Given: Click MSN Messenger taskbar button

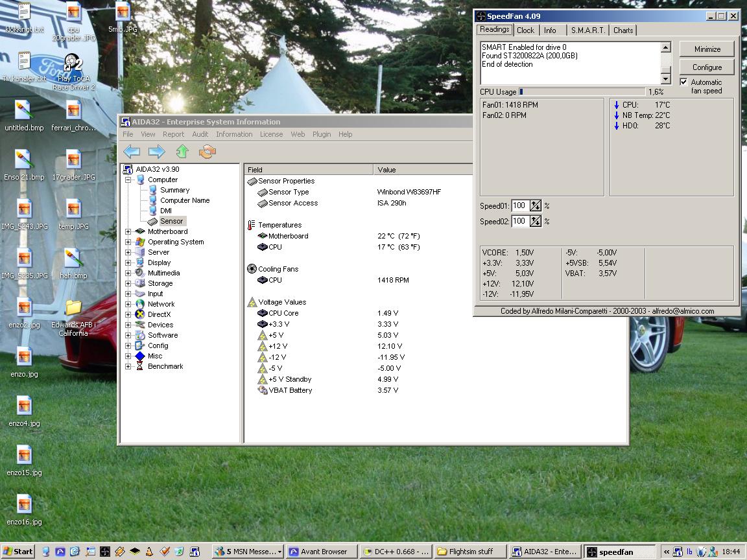Looking at the screenshot, I should (248, 552).
